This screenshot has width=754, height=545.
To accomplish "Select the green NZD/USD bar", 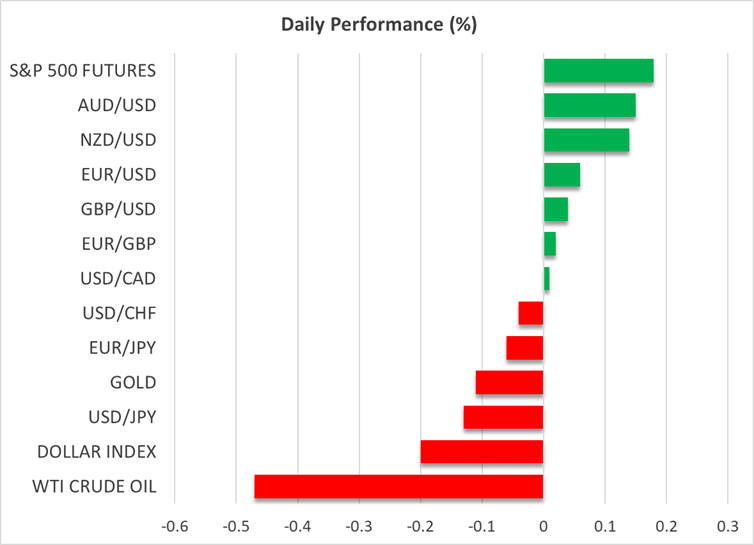I will point(586,140).
